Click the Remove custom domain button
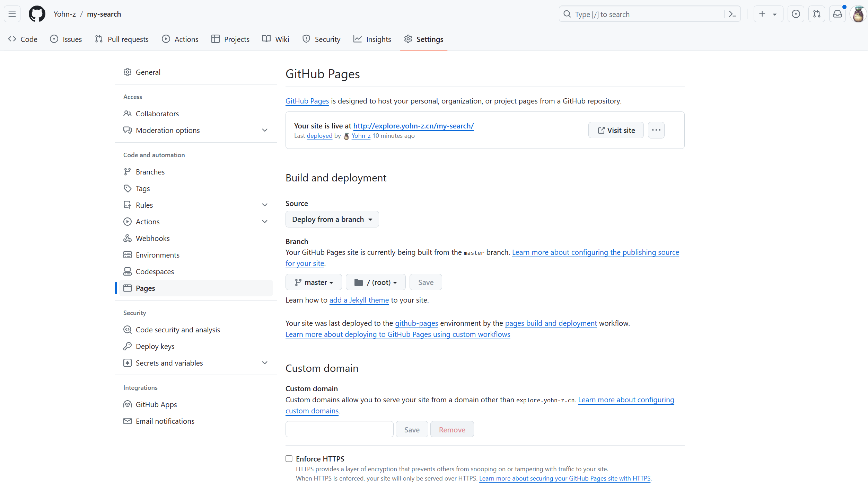 [452, 429]
